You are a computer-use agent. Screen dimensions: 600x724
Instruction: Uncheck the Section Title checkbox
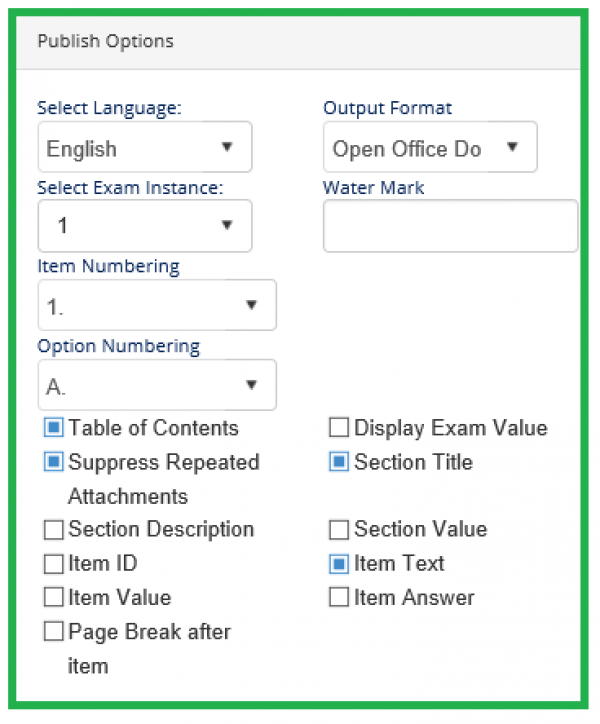click(x=339, y=462)
